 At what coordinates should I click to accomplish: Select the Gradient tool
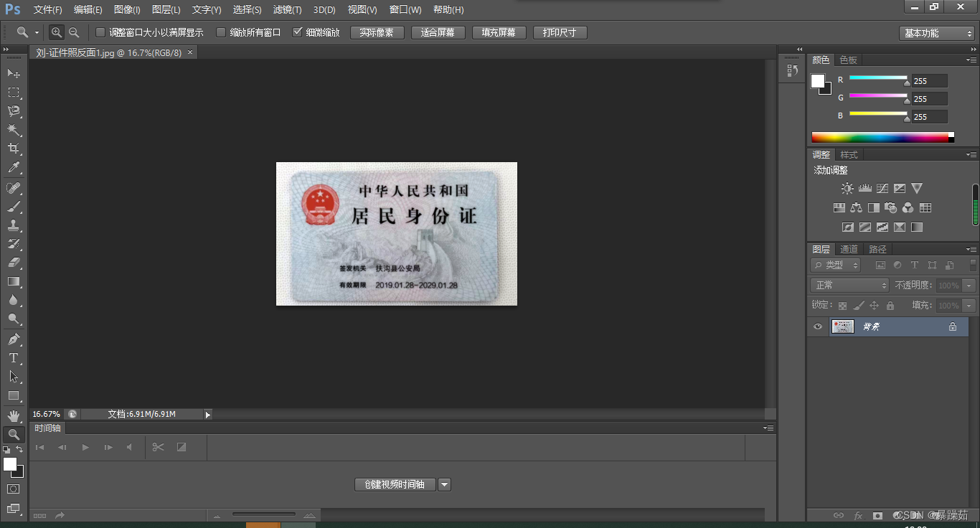coord(14,281)
